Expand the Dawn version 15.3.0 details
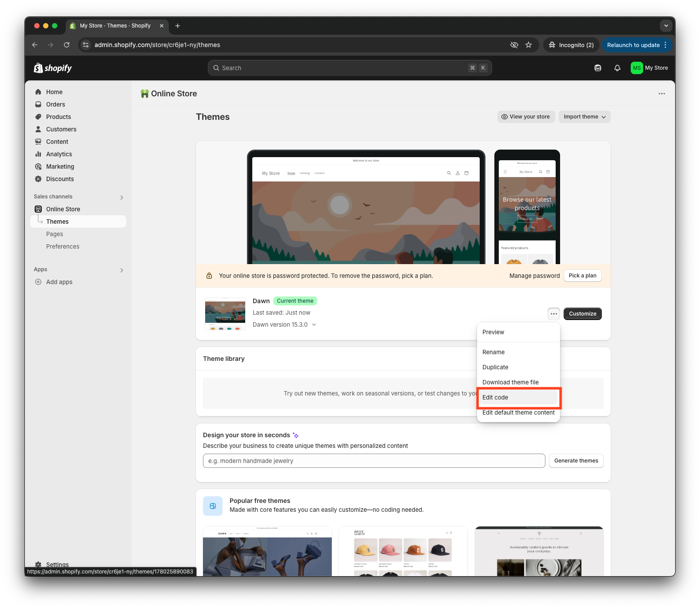 pyautogui.click(x=314, y=324)
